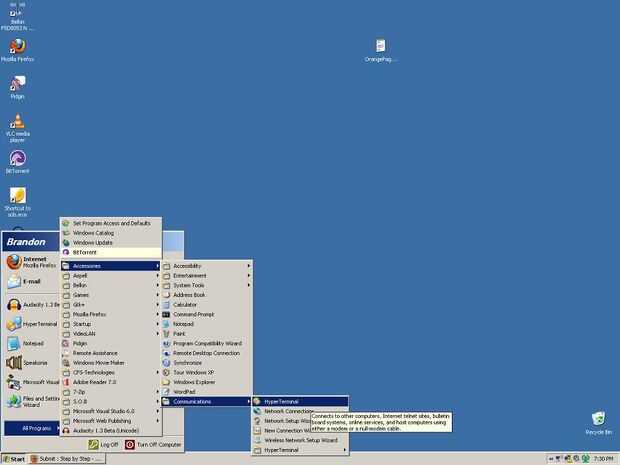
Task: Expand the Aspell folder submenu
Action: click(111, 276)
